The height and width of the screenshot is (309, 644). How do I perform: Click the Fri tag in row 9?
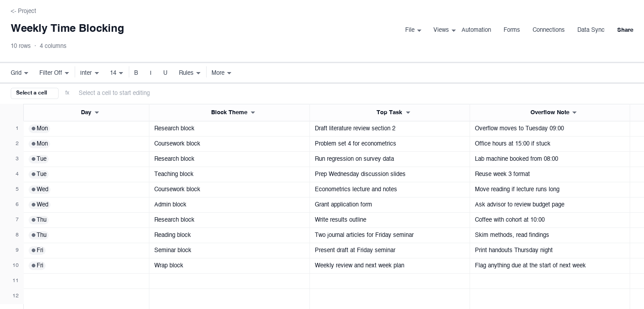(x=37, y=250)
